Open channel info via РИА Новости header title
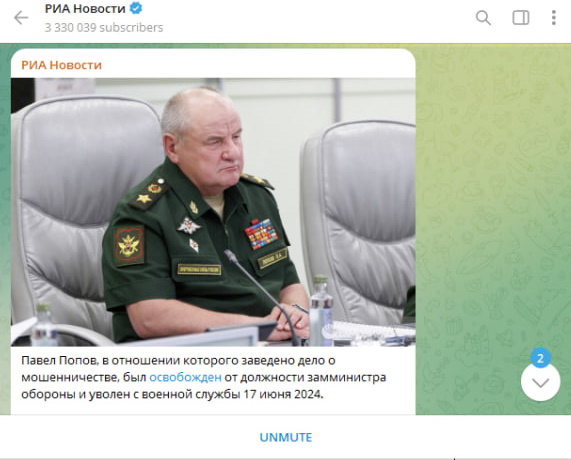The image size is (571, 460). (x=85, y=8)
